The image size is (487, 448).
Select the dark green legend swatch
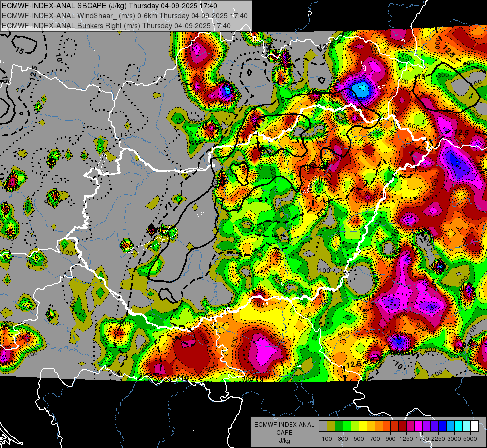pos(339,426)
